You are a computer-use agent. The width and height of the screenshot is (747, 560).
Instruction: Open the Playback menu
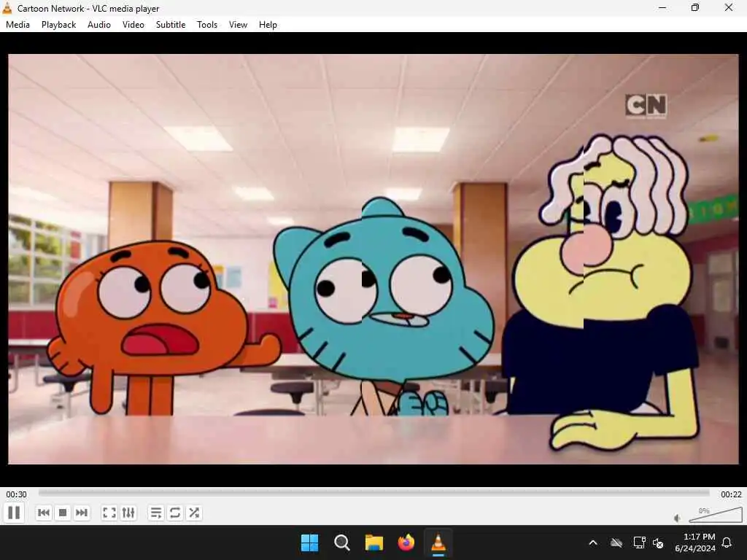(x=58, y=25)
